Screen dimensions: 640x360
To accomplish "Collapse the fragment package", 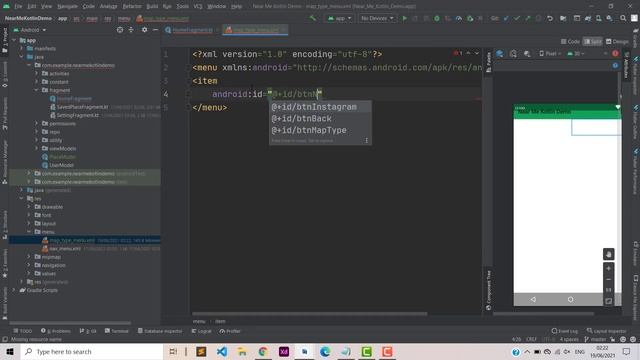I will [37, 90].
